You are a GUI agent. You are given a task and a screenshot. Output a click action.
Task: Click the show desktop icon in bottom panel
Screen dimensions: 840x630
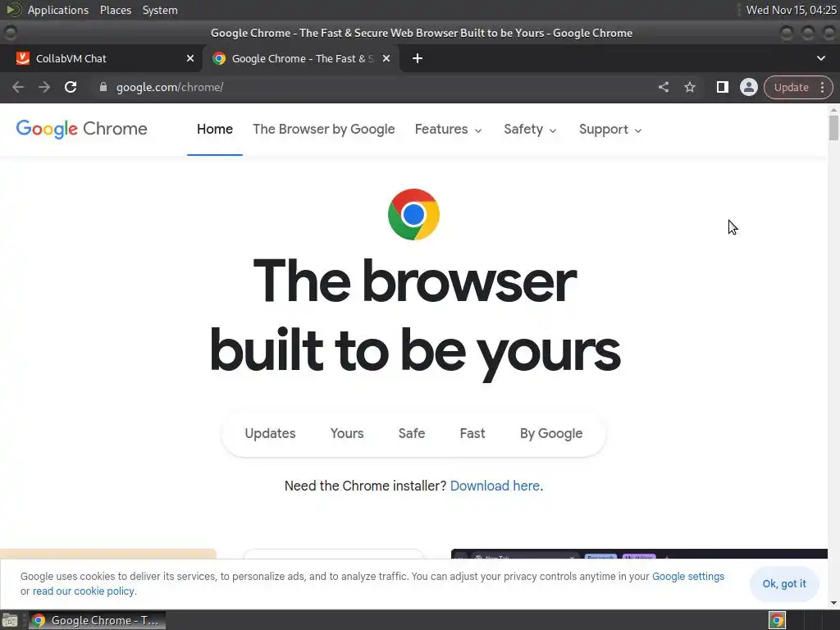pos(10,620)
